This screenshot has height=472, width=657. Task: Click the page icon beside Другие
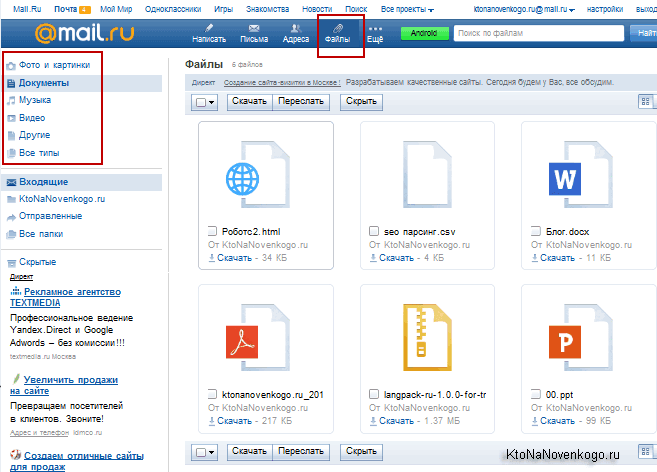[x=11, y=135]
